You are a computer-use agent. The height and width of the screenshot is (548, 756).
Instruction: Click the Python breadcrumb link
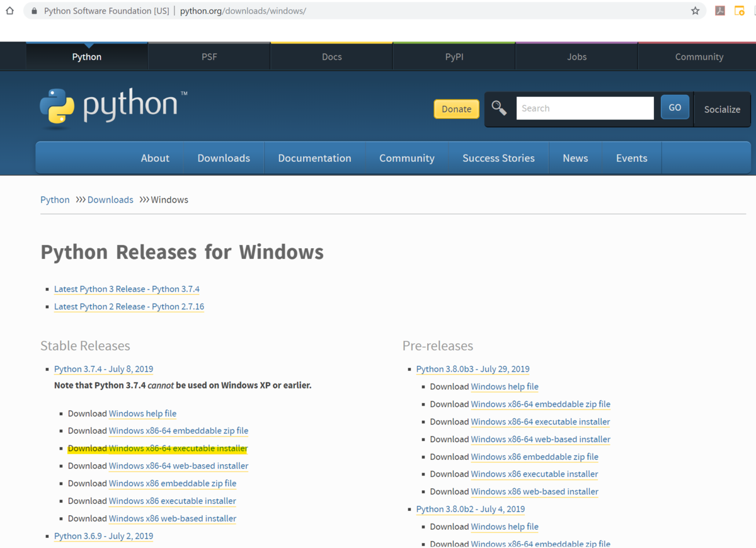click(x=55, y=200)
